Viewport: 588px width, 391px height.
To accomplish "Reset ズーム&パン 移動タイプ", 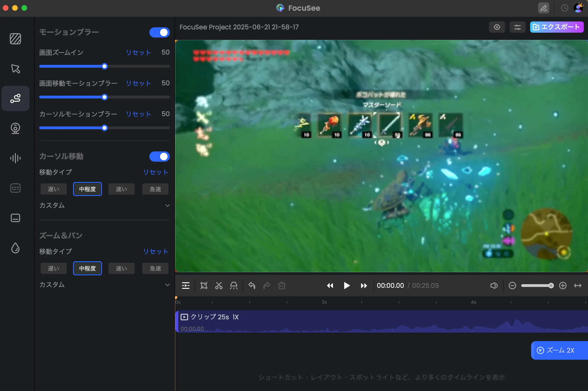I will (x=156, y=251).
